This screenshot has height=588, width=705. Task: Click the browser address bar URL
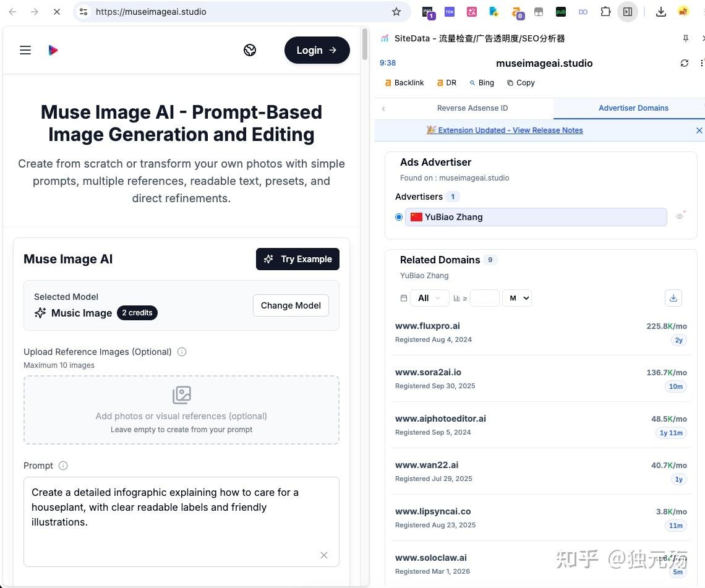pos(151,12)
